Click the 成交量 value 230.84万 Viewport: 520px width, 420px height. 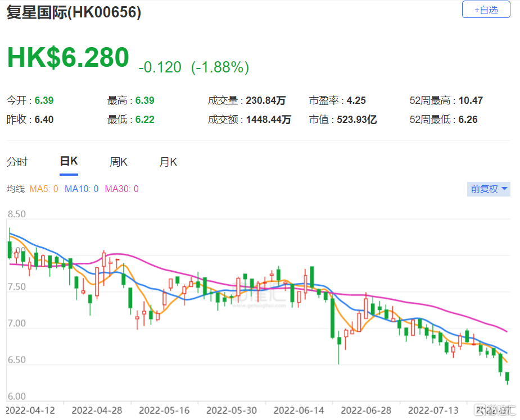click(x=266, y=101)
